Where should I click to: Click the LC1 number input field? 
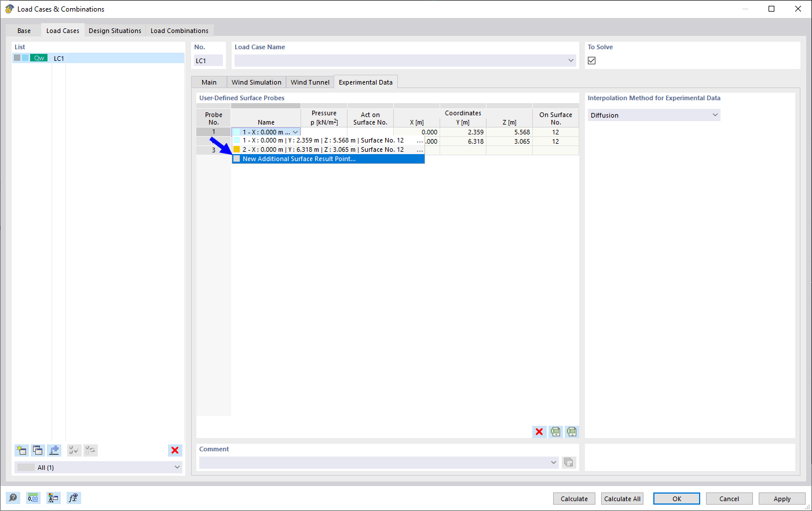[209, 60]
